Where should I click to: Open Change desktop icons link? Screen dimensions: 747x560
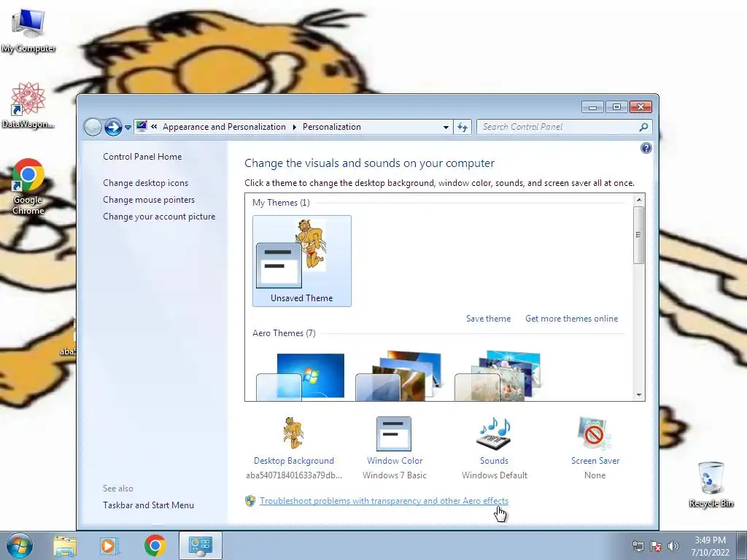[x=145, y=183]
